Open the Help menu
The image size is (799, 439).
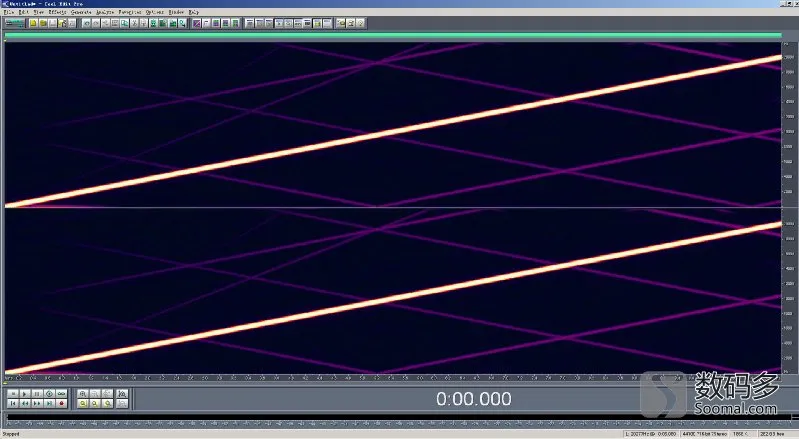click(x=194, y=12)
